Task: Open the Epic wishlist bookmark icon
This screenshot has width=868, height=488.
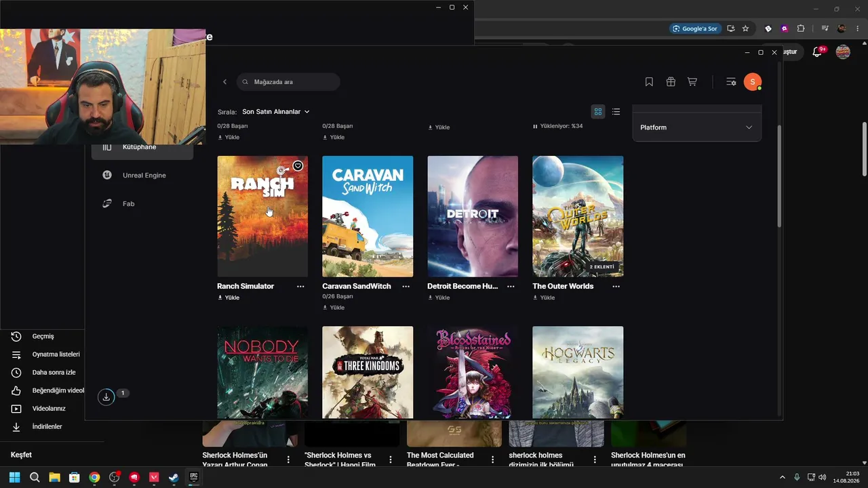Action: 649,82
